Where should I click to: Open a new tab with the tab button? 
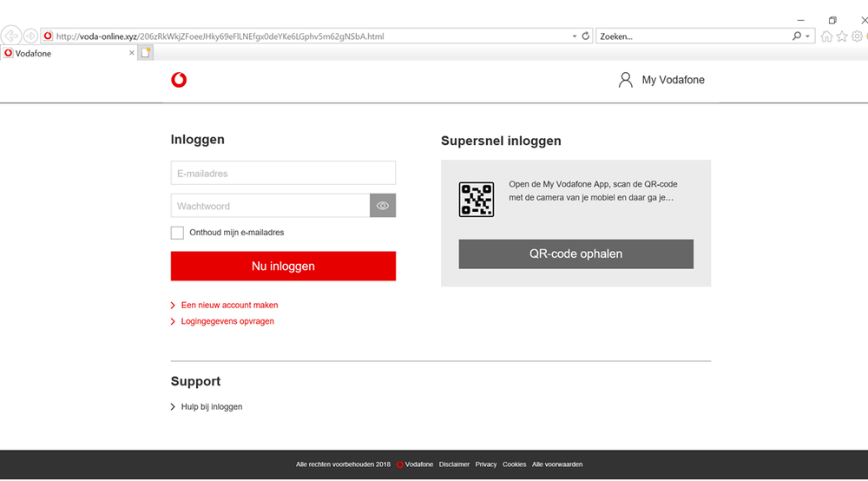146,53
